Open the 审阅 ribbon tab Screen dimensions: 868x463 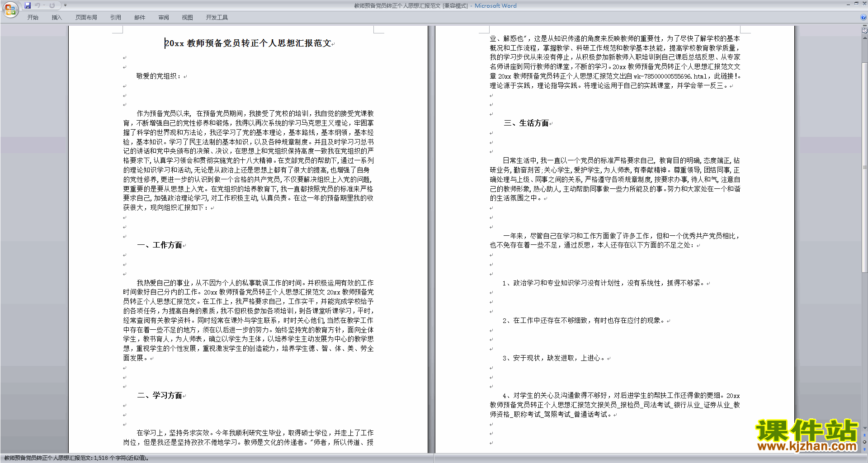(x=164, y=18)
